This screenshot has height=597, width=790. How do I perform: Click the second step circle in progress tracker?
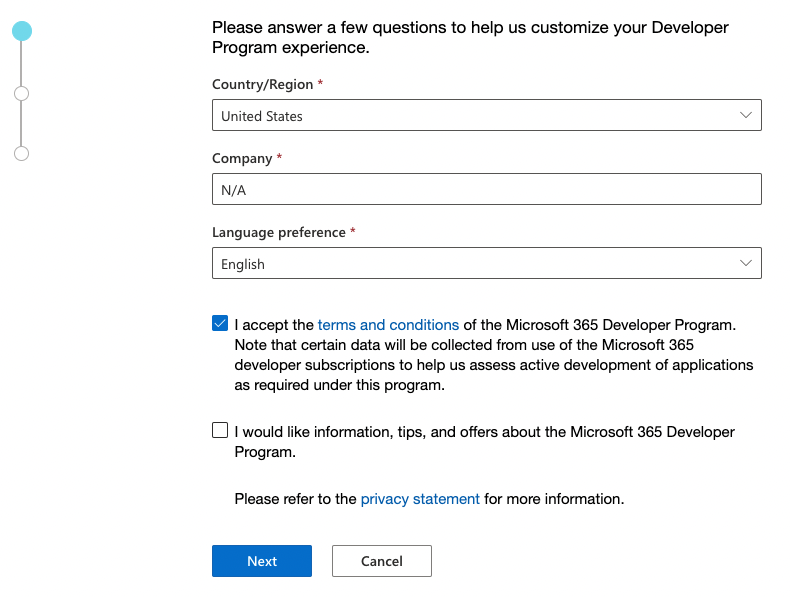click(22, 93)
